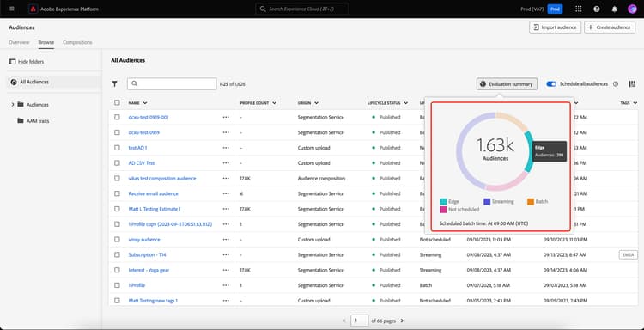Check the Receive email audience checkbox

tap(117, 193)
